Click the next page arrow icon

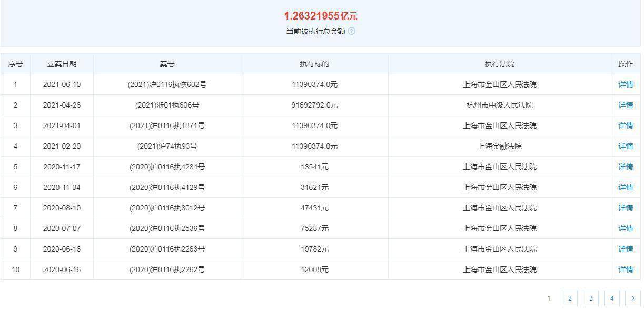632,298
